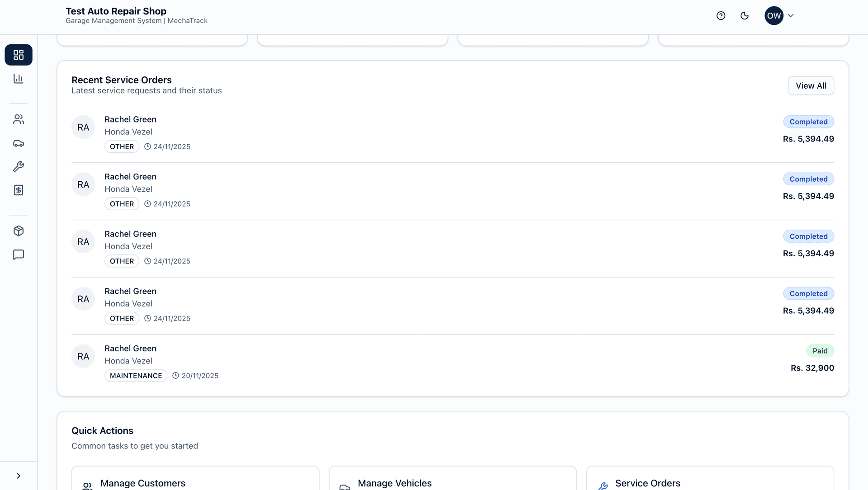Open Messages with the chat bubble icon
Image resolution: width=868 pixels, height=490 pixels.
pyautogui.click(x=18, y=254)
